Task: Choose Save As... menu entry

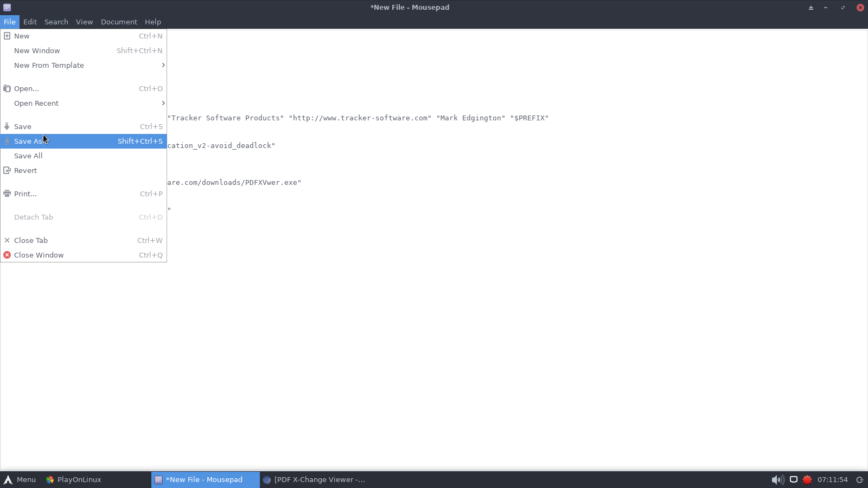Action: click(84, 141)
